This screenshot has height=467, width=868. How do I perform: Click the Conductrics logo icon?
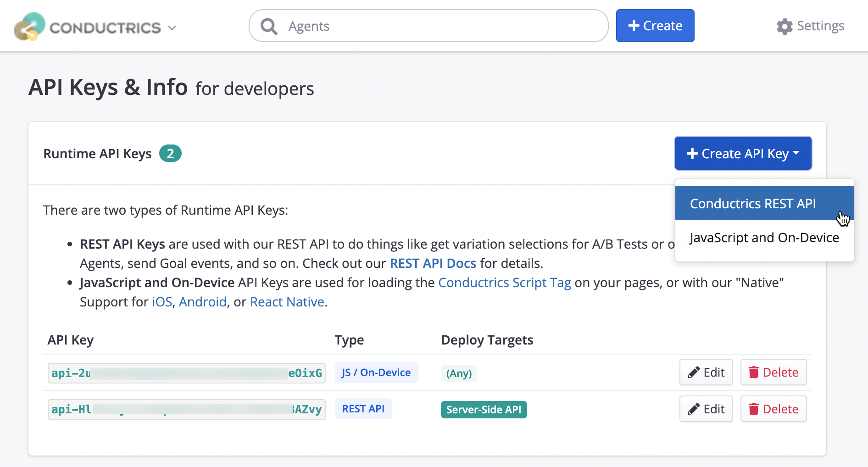click(29, 27)
